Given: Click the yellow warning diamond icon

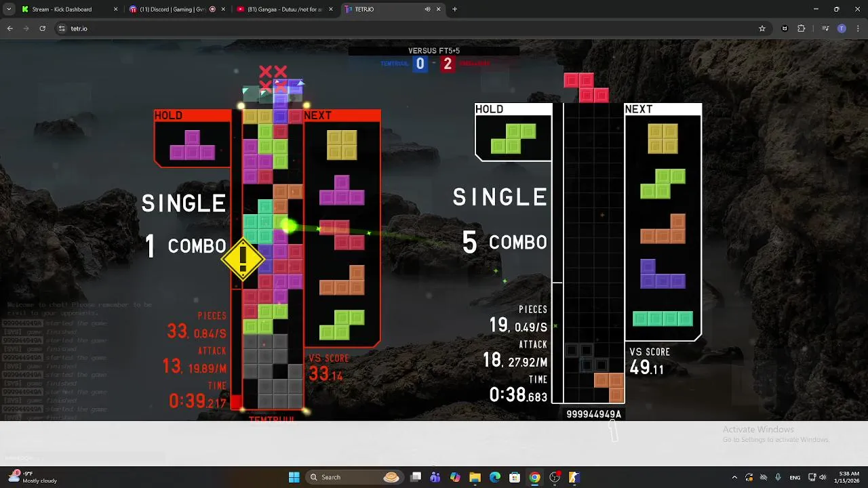Looking at the screenshot, I should point(243,259).
